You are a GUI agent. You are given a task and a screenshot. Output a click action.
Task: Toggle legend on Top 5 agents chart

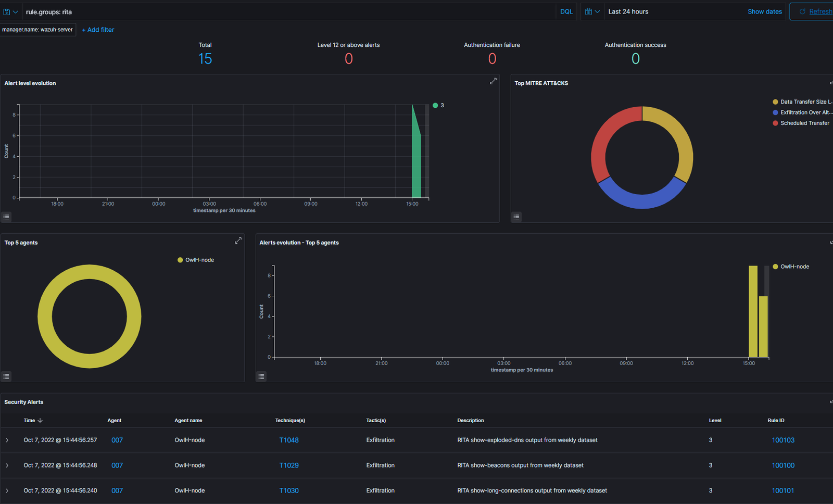click(6, 376)
